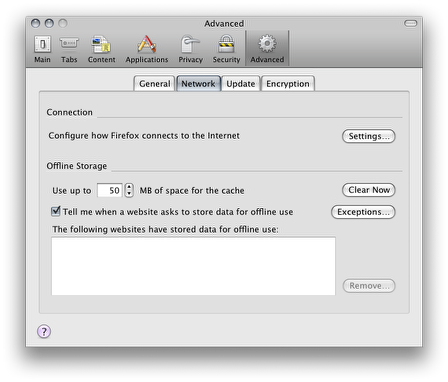Open connection Settings dialog
The width and height of the screenshot is (448, 382).
pos(369,136)
